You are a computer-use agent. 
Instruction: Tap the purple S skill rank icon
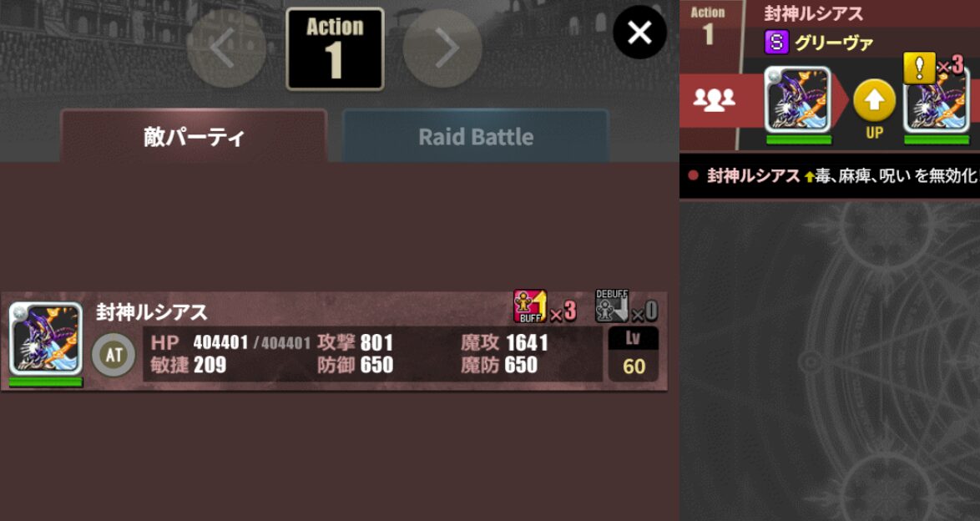(777, 43)
